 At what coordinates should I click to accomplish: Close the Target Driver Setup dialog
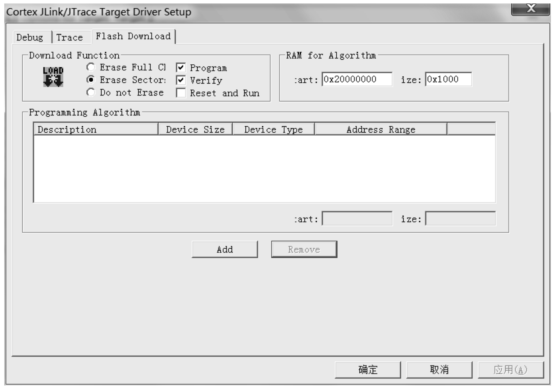(x=530, y=8)
